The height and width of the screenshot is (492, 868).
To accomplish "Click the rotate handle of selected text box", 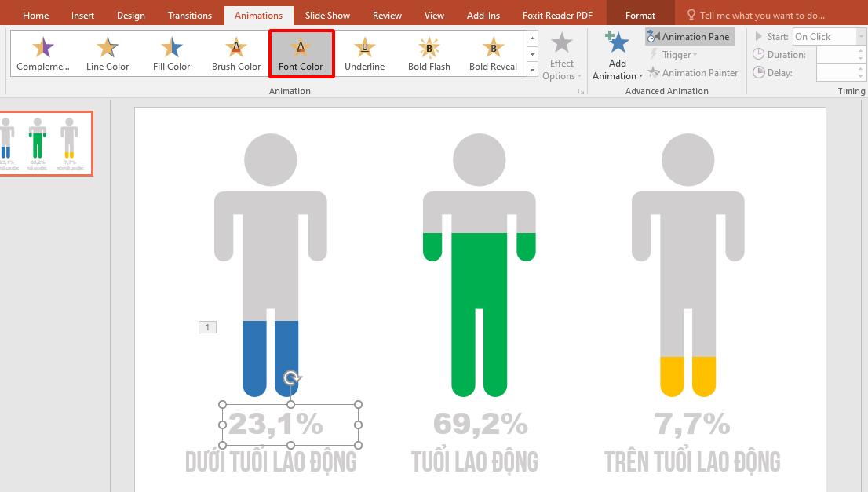I will [x=291, y=378].
